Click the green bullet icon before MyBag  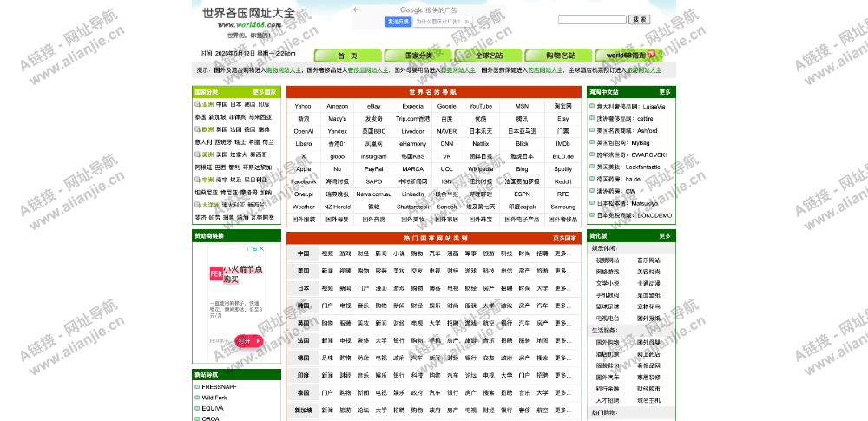[592, 143]
